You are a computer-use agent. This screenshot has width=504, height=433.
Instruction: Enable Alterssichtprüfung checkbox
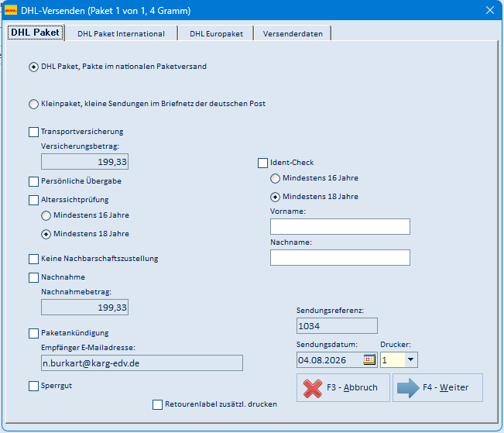tap(33, 200)
